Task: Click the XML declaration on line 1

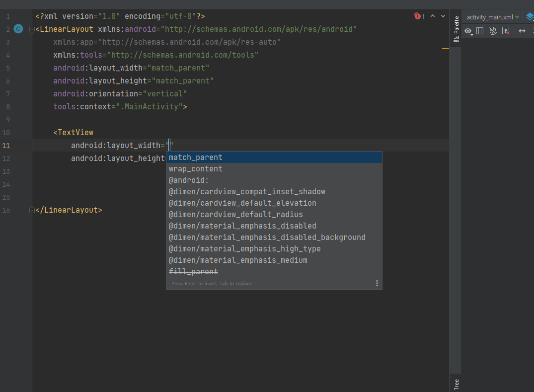Action: coord(120,16)
